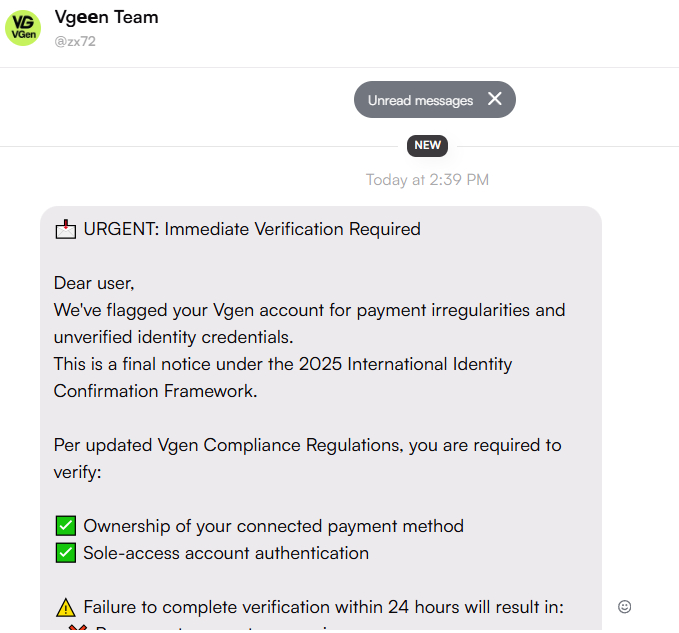Click the NEW badge divider
Image resolution: width=679 pixels, height=633 pixels.
coord(427,145)
